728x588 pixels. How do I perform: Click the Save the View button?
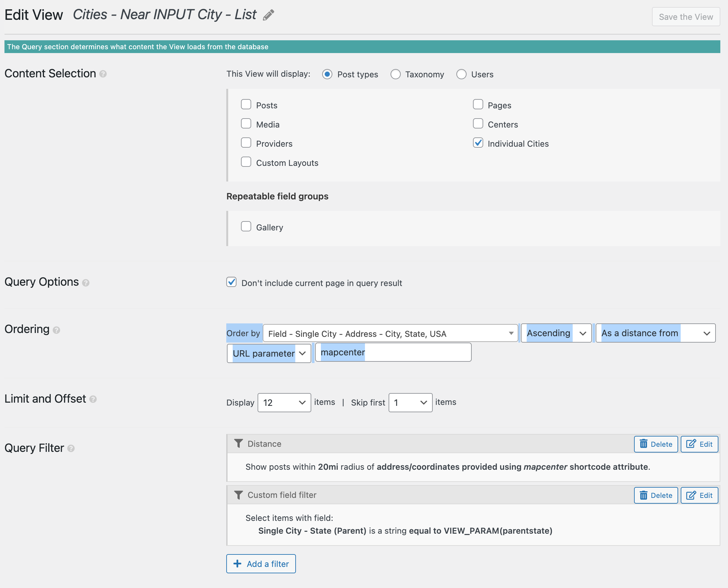click(685, 17)
